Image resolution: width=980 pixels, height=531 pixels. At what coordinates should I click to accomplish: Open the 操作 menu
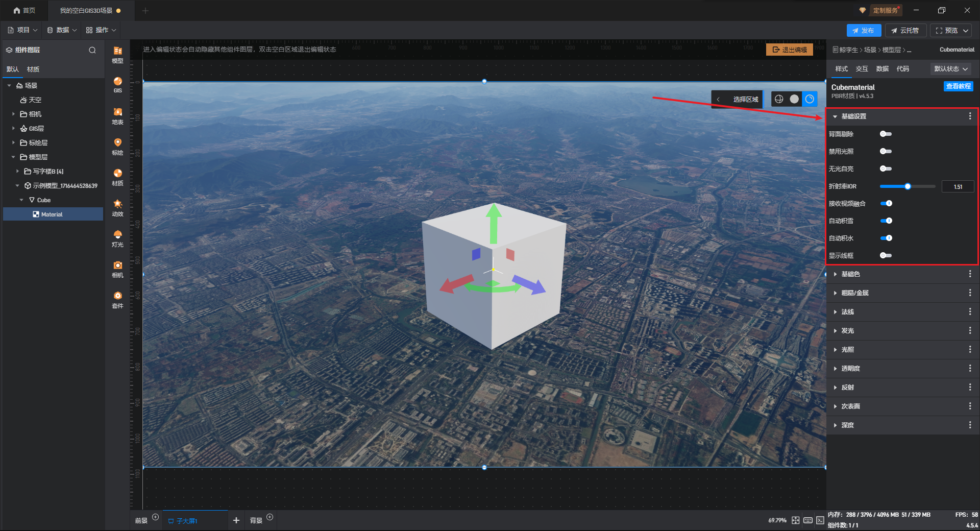pos(101,30)
